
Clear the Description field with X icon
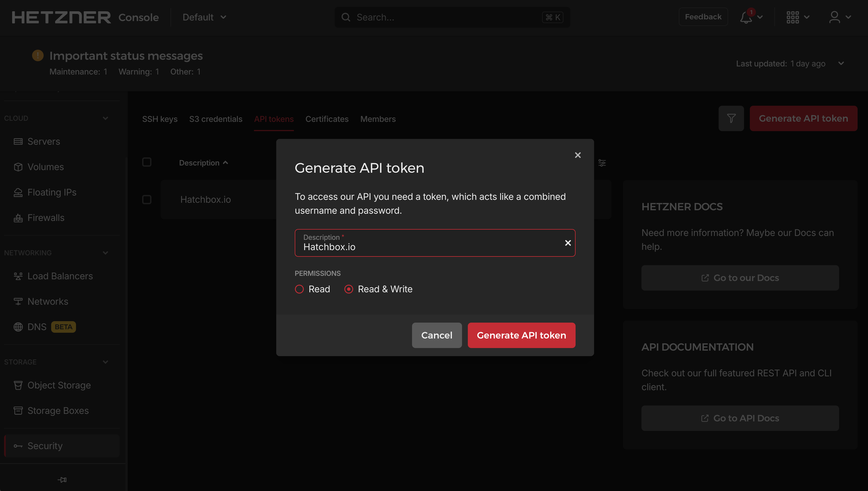pos(568,243)
